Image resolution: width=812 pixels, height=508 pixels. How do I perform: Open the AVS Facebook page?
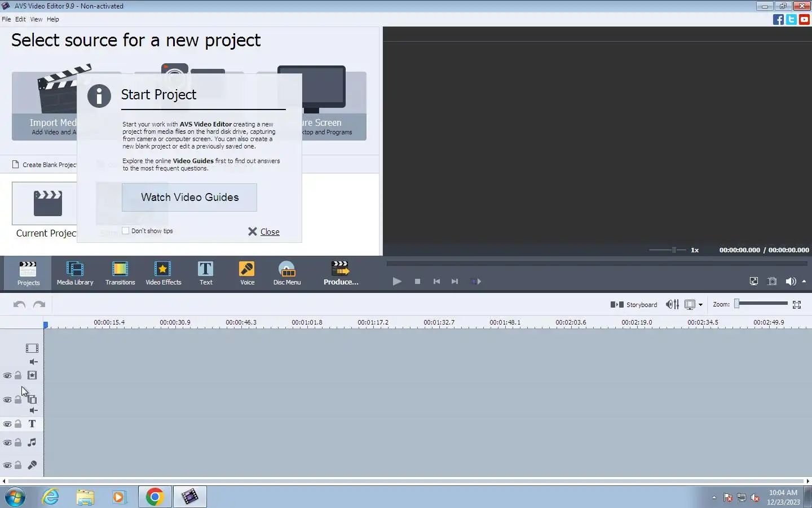pos(778,19)
